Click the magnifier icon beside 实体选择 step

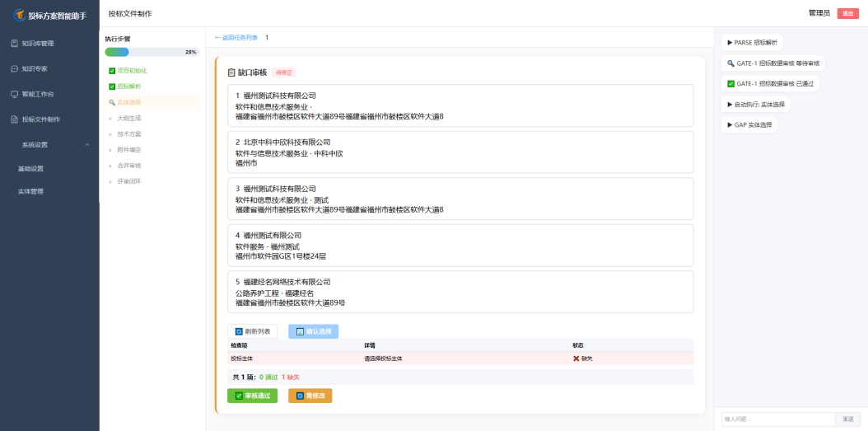click(112, 102)
